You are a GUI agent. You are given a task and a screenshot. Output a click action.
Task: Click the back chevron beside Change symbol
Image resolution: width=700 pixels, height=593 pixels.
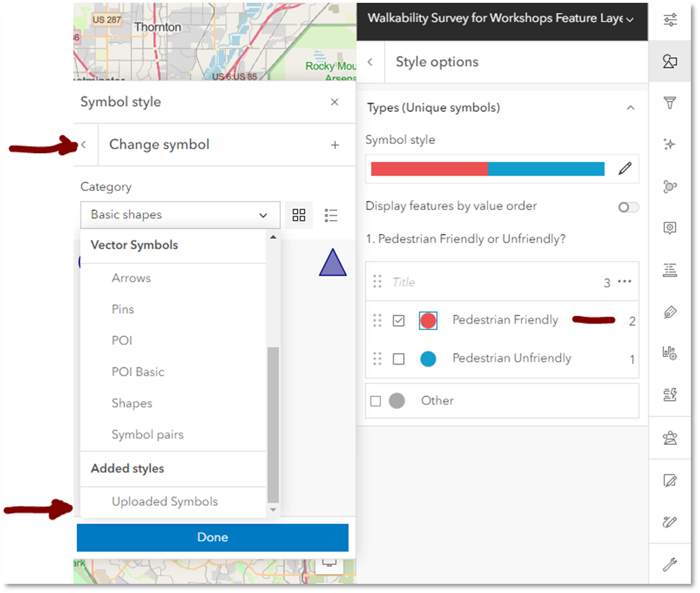[x=84, y=145]
